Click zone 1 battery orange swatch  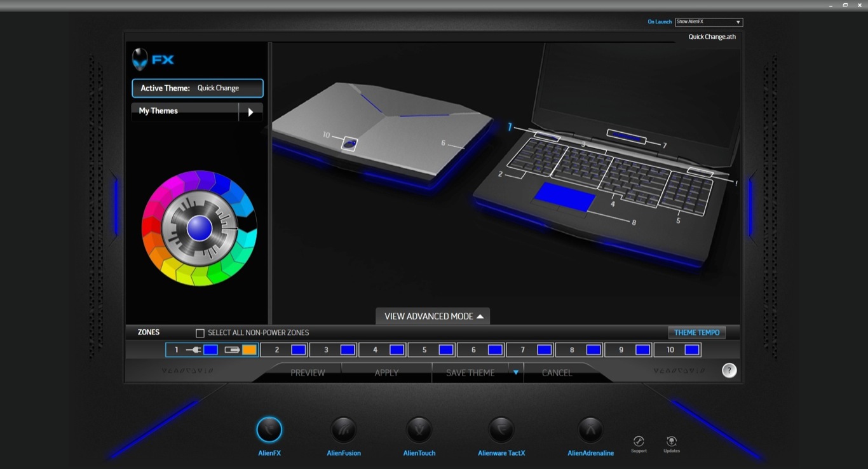tap(250, 350)
